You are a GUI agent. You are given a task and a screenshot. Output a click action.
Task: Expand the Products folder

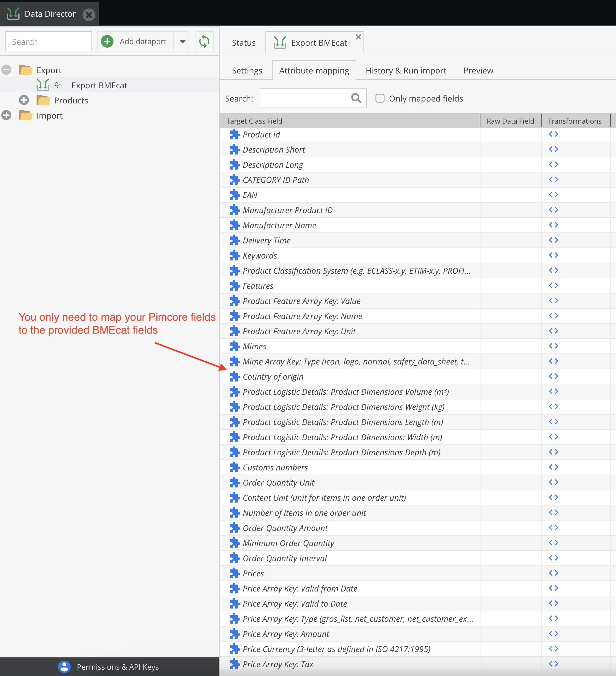(x=24, y=100)
